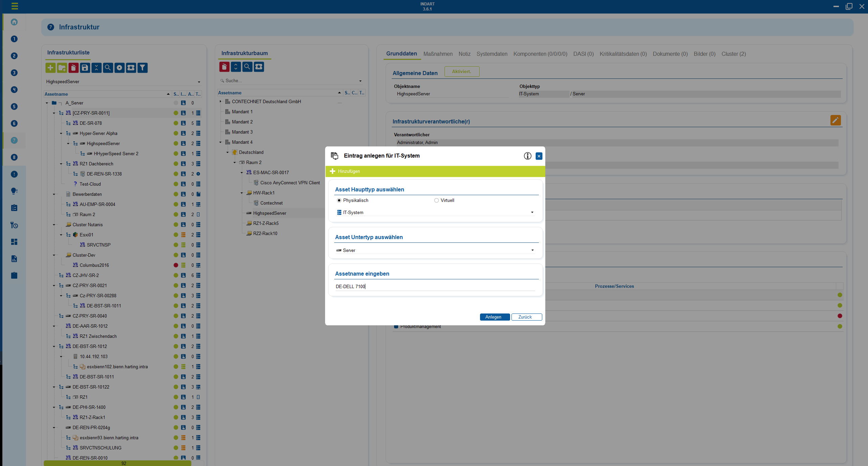Click the home icon in left sidebar

(14, 22)
